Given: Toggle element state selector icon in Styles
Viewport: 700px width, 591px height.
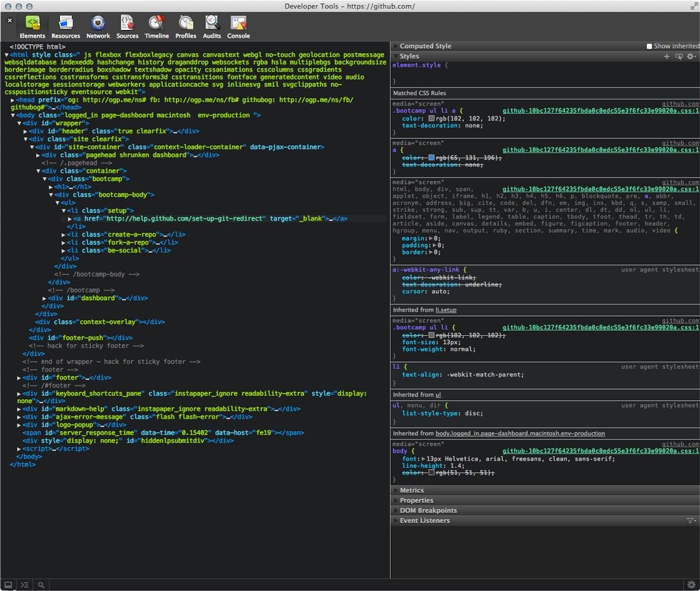Looking at the screenshot, I should coord(679,56).
